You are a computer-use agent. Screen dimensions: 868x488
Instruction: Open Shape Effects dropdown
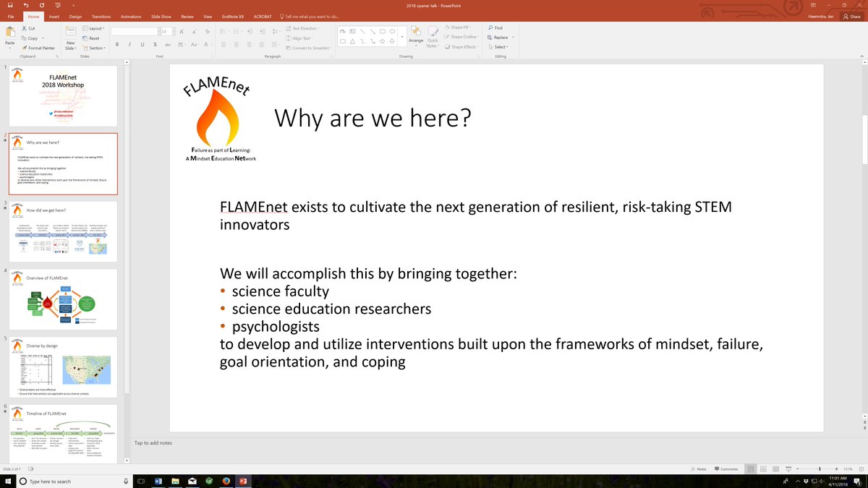[461, 47]
